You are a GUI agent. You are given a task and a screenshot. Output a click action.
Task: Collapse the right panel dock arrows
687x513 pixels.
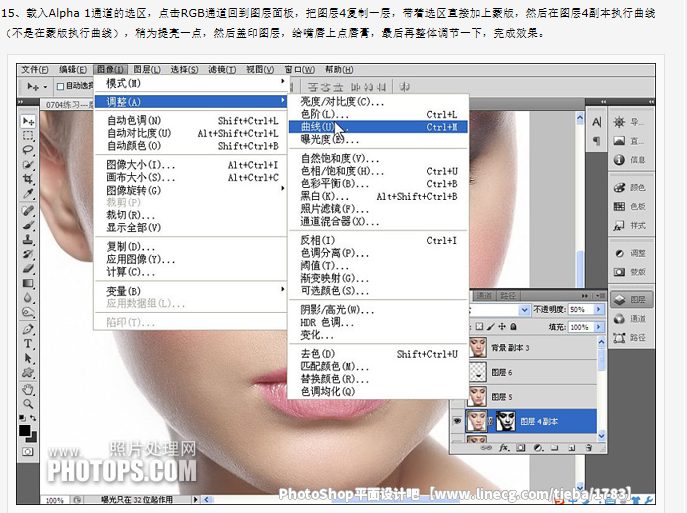(652, 102)
